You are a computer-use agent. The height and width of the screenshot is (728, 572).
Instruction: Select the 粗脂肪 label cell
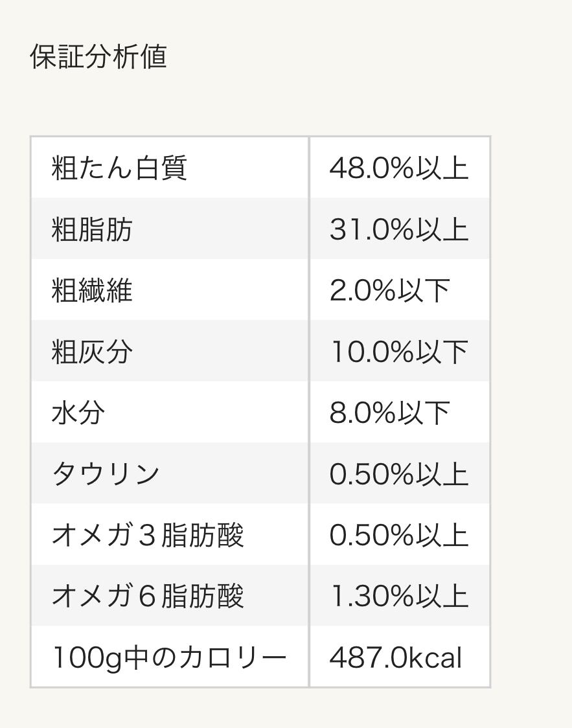(x=92, y=229)
